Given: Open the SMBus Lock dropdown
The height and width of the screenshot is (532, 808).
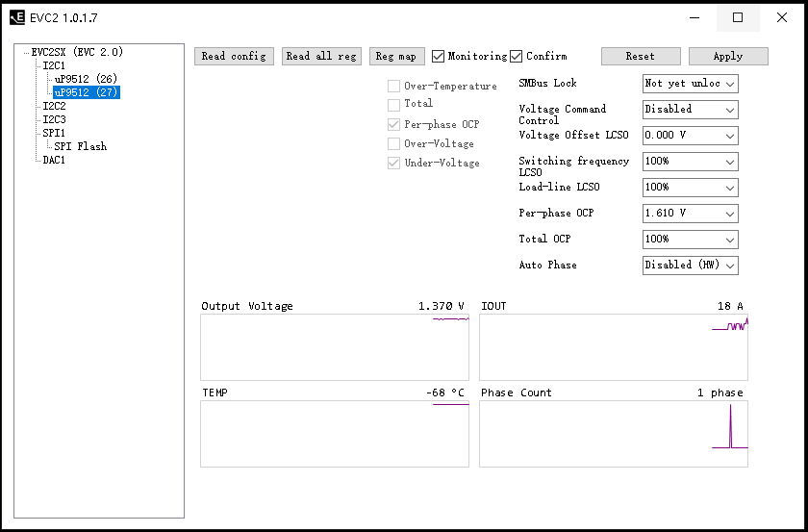Looking at the screenshot, I should [x=690, y=84].
